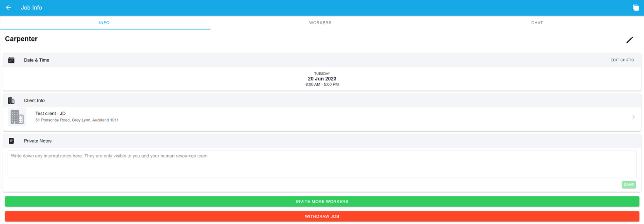Click the 51 Ponsonby Road address
This screenshot has width=644, height=224.
pyautogui.click(x=77, y=120)
